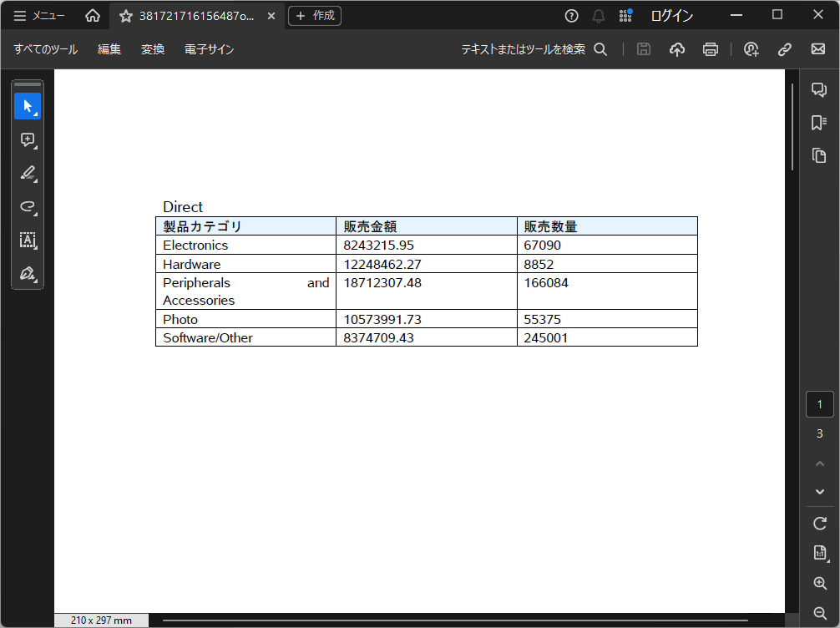840x628 pixels.
Task: Click the value 18712307.48
Action: [x=382, y=283]
